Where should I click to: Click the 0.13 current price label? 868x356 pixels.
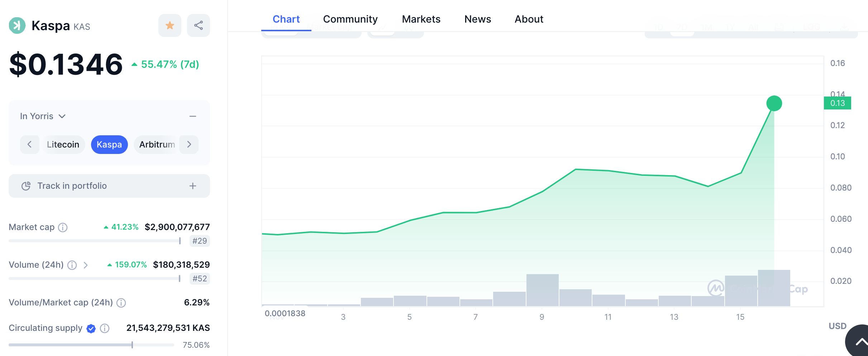click(838, 103)
